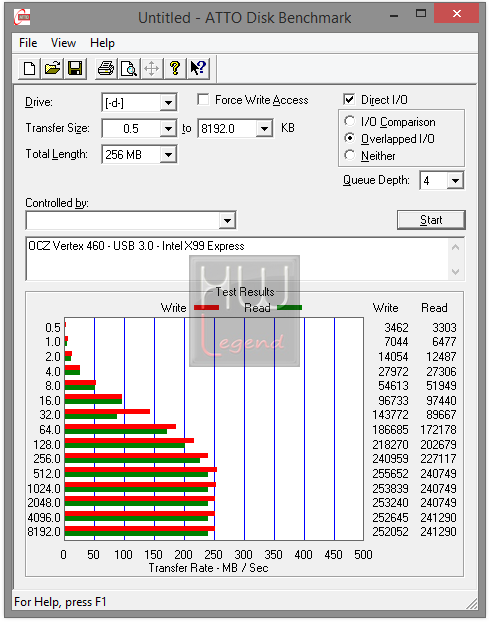The image size is (489, 622).
Task: Click the description box scroll down arrow
Action: 456,272
